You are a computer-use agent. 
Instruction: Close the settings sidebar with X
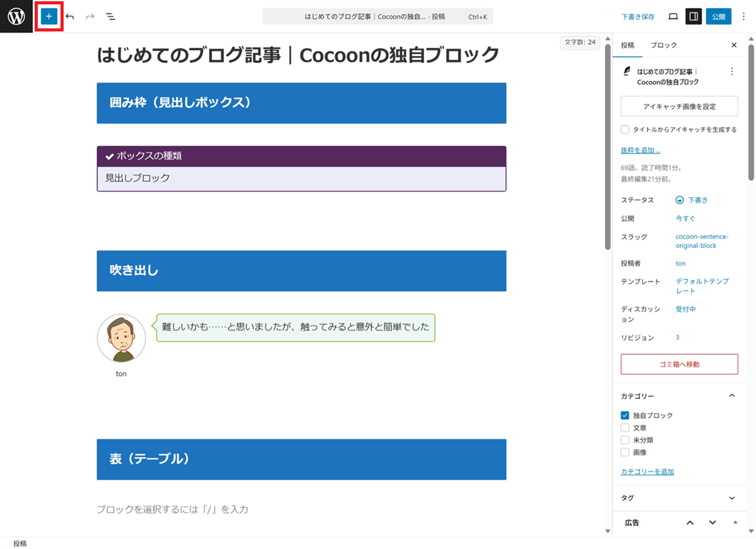point(733,45)
